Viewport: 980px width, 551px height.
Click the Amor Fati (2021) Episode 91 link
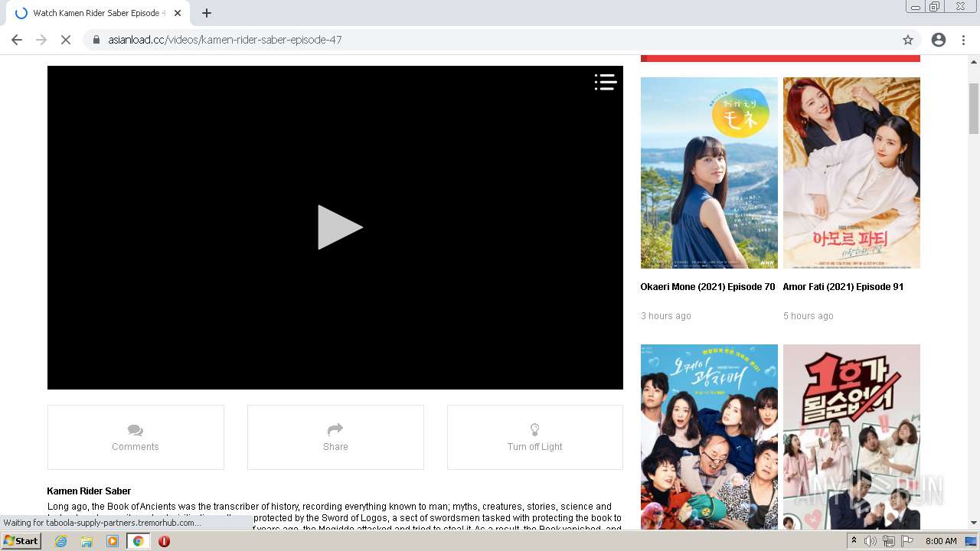click(x=843, y=287)
